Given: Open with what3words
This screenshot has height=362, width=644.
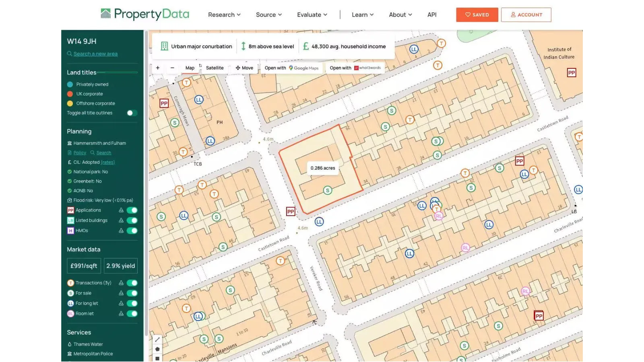Looking at the screenshot, I should (355, 68).
